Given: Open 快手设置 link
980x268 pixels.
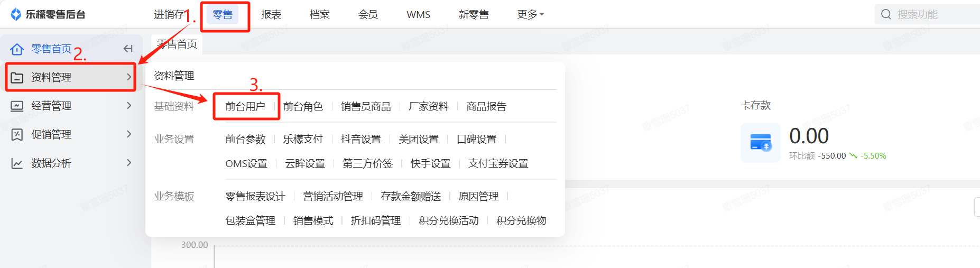Looking at the screenshot, I should tap(431, 163).
